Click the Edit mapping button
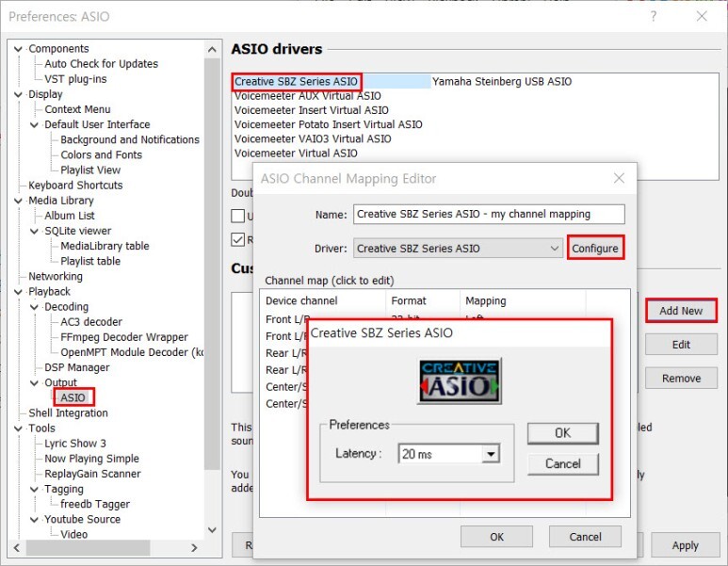Viewport: 728px width, 566px height. [x=681, y=345]
